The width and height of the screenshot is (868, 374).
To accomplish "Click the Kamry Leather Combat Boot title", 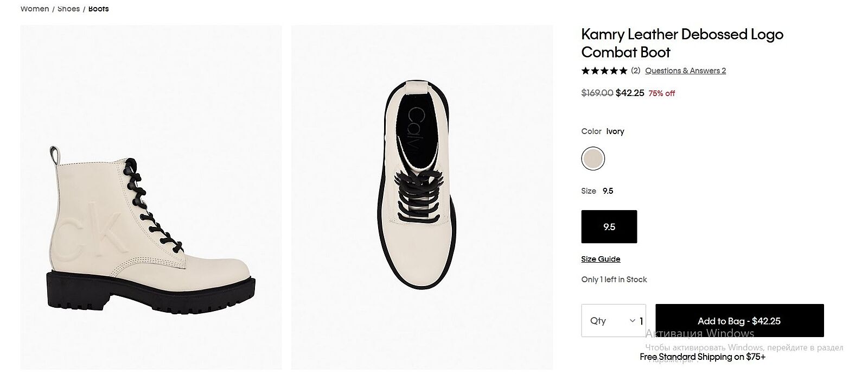I will click(682, 43).
